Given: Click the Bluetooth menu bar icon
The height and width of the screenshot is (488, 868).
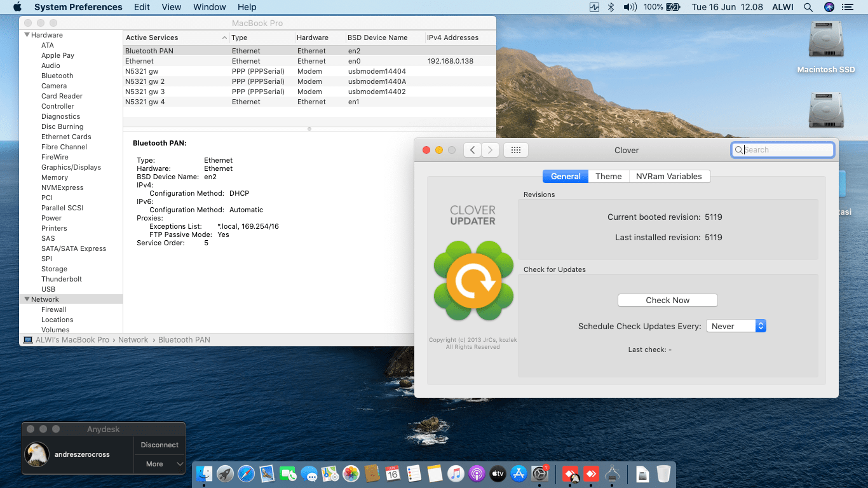Looking at the screenshot, I should click(611, 7).
